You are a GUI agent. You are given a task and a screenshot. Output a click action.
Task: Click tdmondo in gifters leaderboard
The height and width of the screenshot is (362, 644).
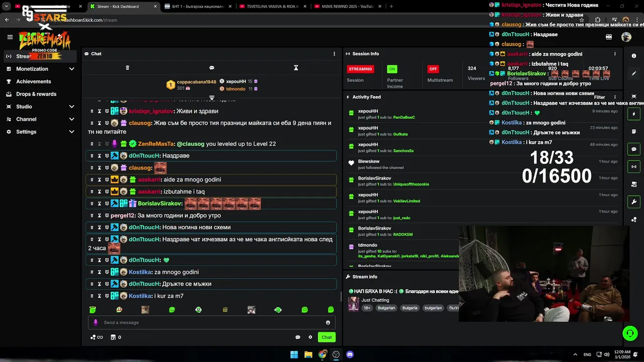(235, 89)
